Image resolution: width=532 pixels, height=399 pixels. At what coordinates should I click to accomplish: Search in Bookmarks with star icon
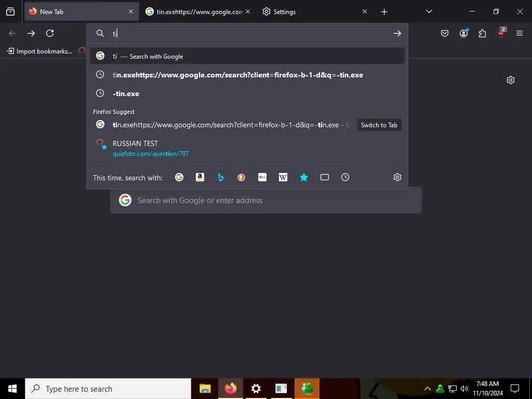(x=303, y=177)
